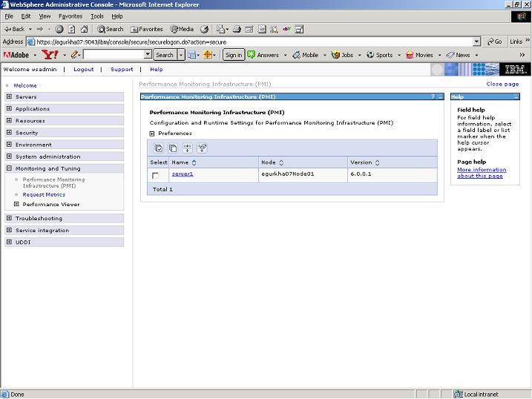Expand the UDDI navigation section
Screen dimensions: 532x399
(x=9, y=242)
